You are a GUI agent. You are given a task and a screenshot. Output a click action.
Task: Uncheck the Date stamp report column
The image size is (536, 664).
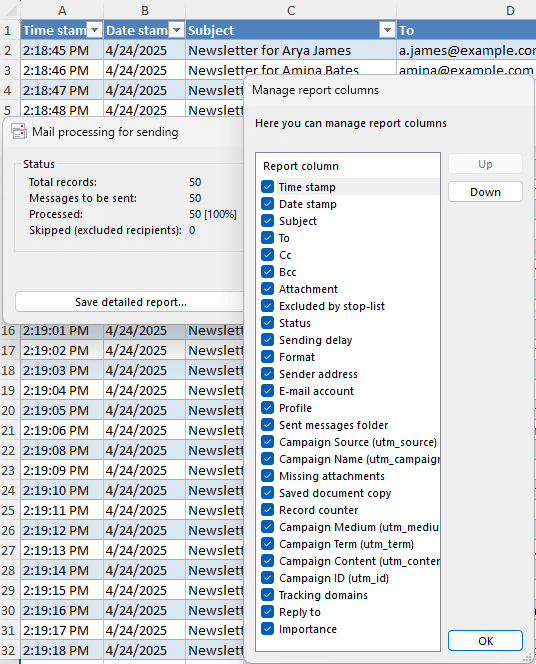[268, 204]
